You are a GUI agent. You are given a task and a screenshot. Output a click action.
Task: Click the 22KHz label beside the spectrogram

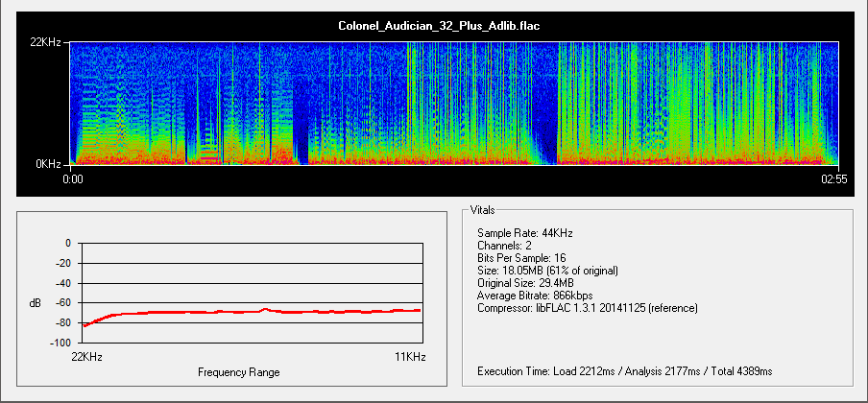pyautogui.click(x=48, y=43)
